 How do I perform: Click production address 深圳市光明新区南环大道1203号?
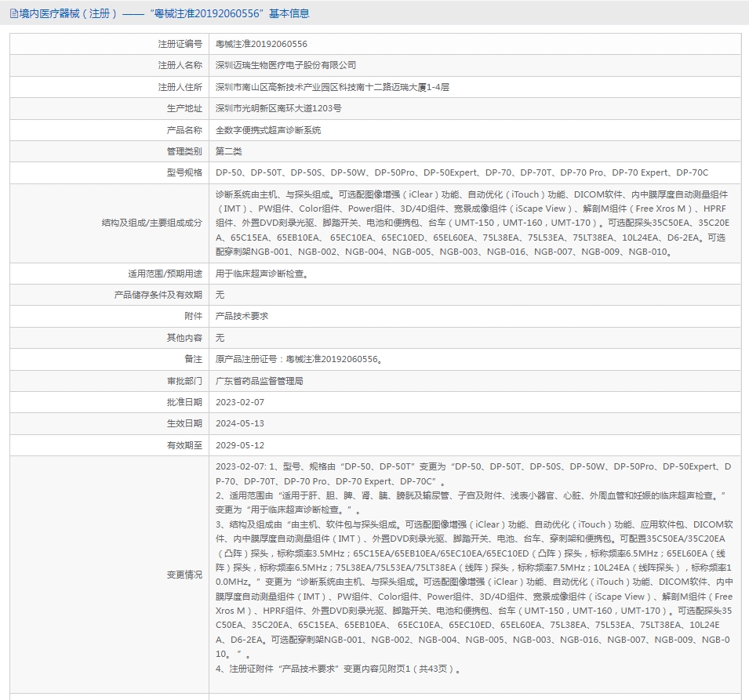(x=278, y=108)
